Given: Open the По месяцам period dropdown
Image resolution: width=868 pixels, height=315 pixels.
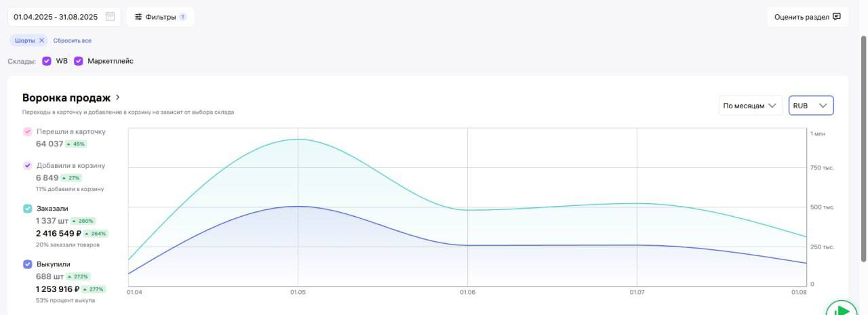Looking at the screenshot, I should click(750, 106).
